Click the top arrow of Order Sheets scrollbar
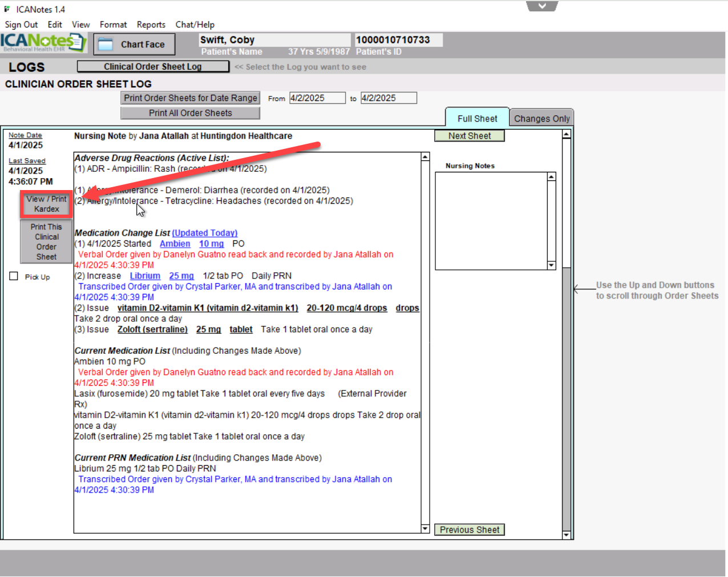 [566, 135]
